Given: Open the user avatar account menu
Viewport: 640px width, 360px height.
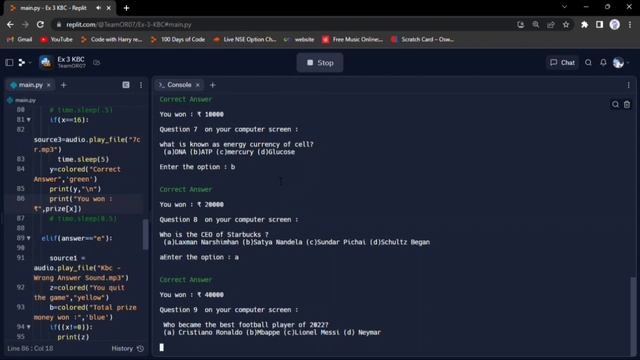Looking at the screenshot, I should click(619, 62).
